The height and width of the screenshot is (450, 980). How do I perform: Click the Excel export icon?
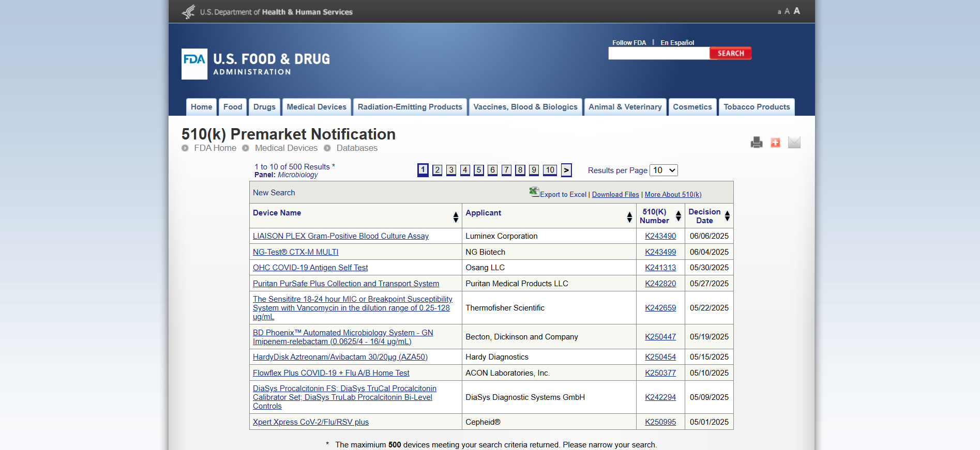pos(534,192)
